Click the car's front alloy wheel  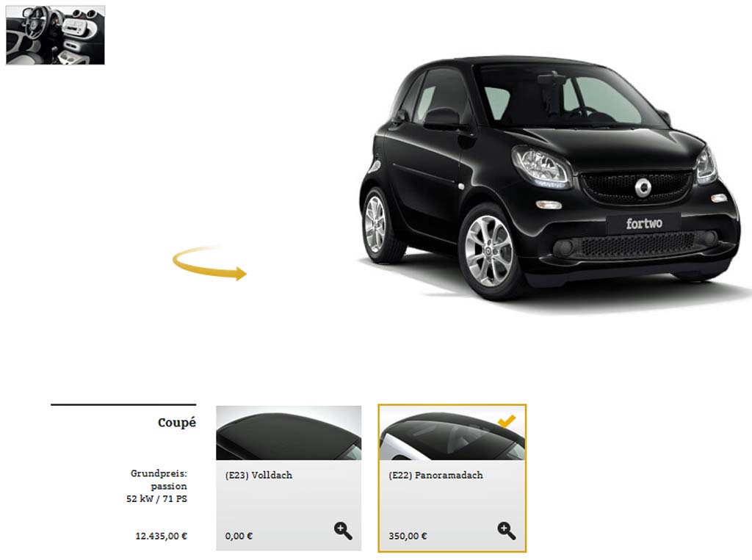click(489, 251)
